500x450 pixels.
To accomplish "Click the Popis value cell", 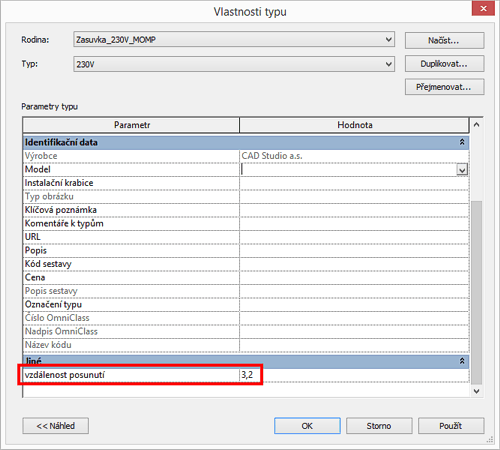I will [354, 251].
